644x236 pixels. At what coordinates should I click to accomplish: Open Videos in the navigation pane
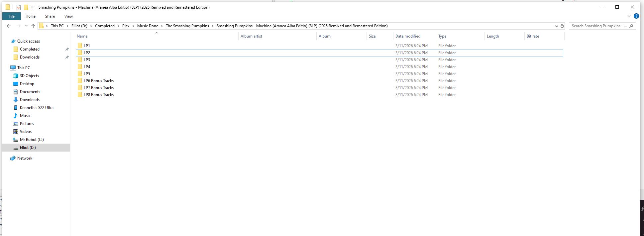(x=26, y=132)
